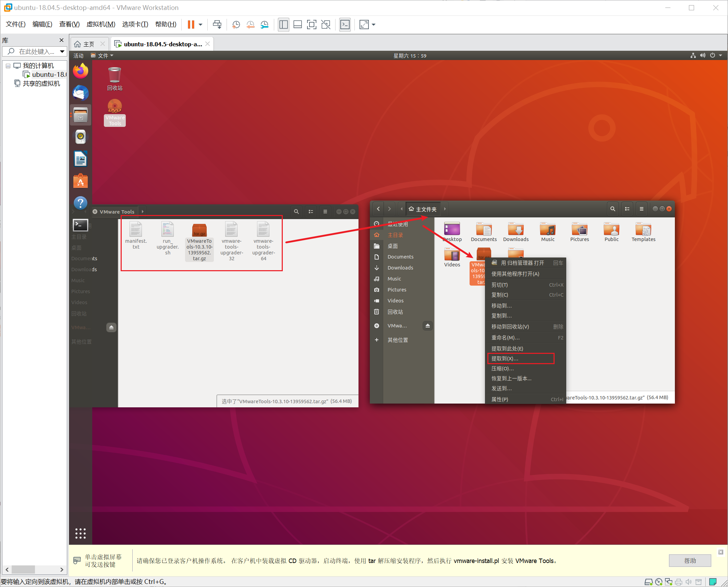Open the Help icon in the dock
The image size is (728, 587).
point(81,203)
